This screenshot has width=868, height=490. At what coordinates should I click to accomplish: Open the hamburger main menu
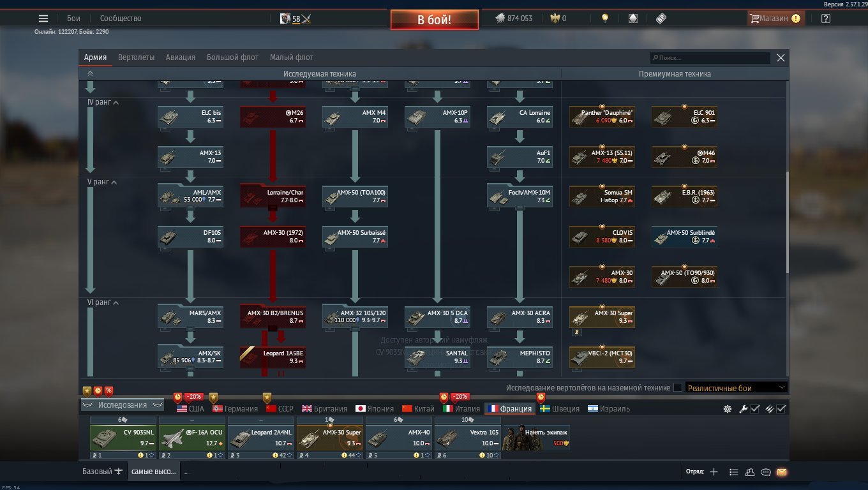pos(43,19)
